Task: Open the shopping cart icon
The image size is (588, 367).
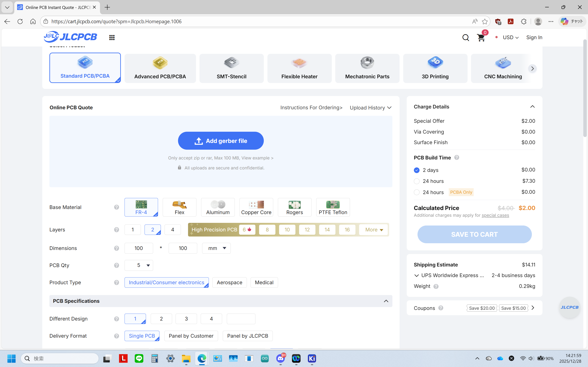Action: click(x=481, y=38)
